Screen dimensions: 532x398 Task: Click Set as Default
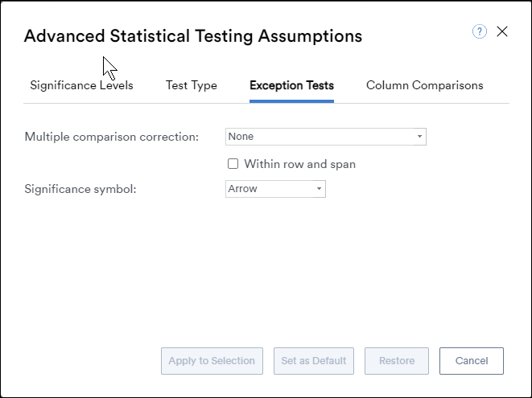pos(314,361)
